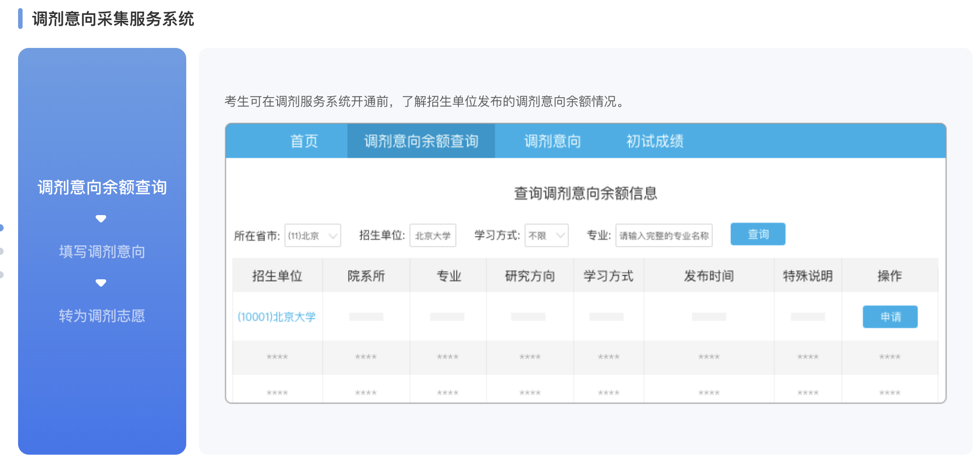Click the 发布时间 column header
Screen dimensions: 980x461
click(708, 276)
